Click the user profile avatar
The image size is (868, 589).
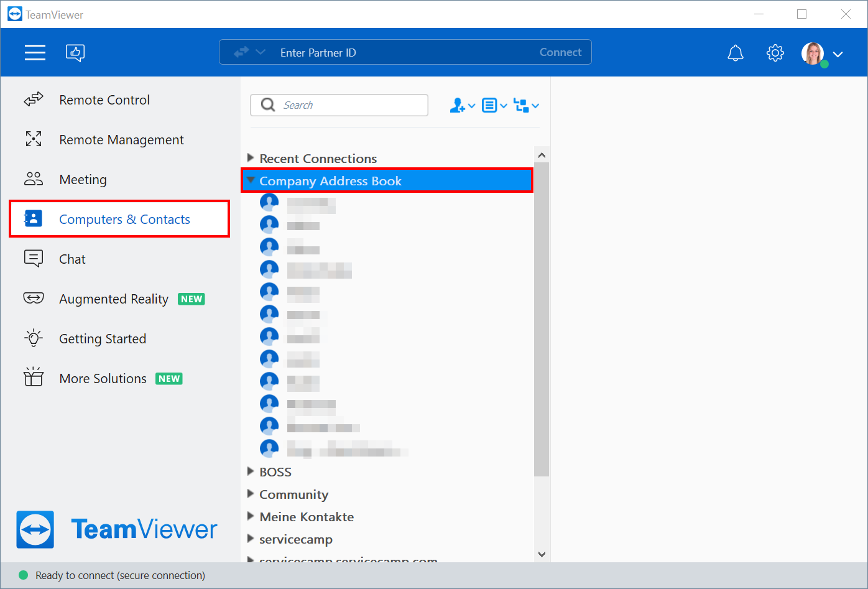[813, 53]
